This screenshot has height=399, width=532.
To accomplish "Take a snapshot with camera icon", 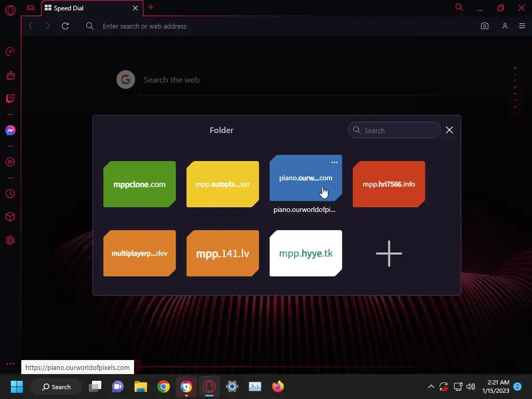I will pos(485,26).
